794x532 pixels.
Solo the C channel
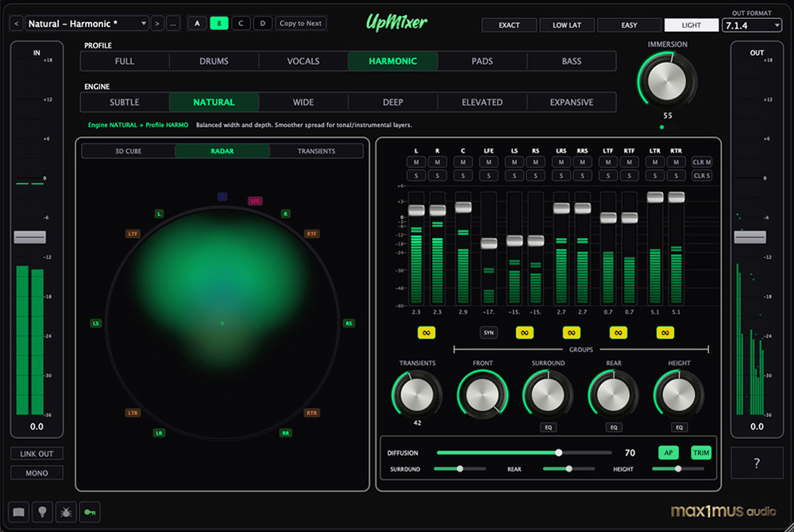463,175
